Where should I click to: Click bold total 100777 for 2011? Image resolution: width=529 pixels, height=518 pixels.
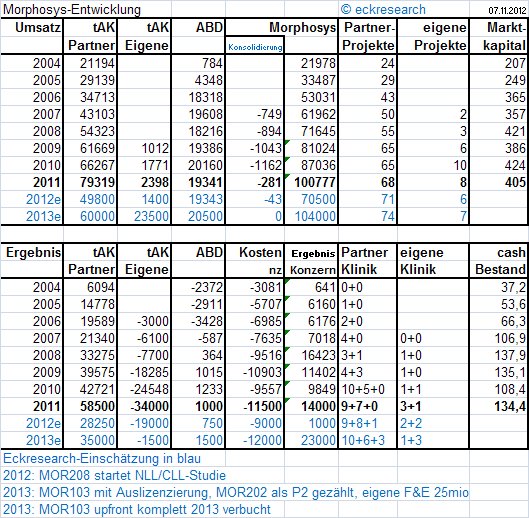click(x=315, y=183)
